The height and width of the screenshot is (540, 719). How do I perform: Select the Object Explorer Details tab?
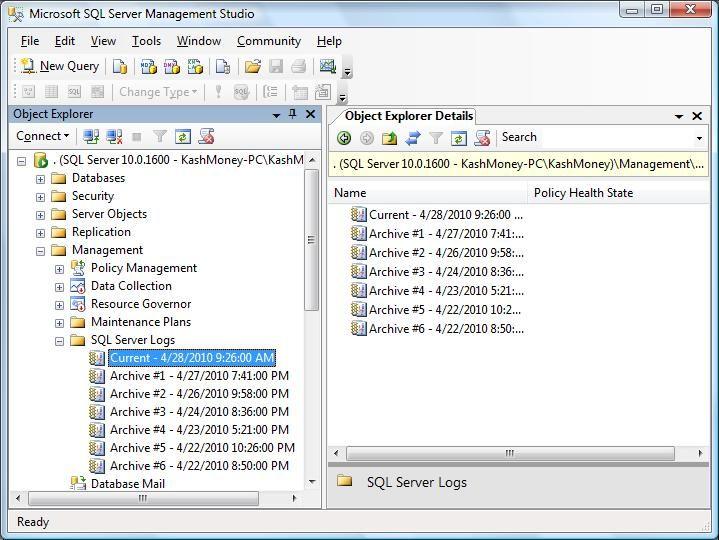[409, 116]
